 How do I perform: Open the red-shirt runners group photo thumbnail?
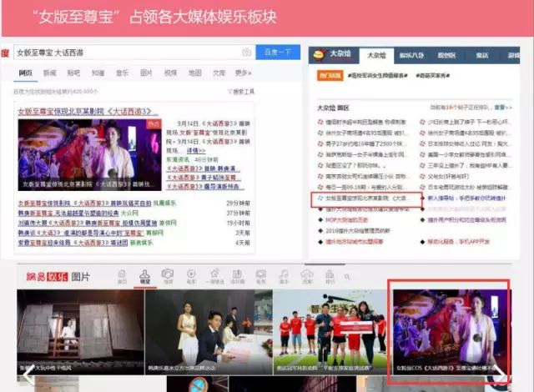pos(333,332)
